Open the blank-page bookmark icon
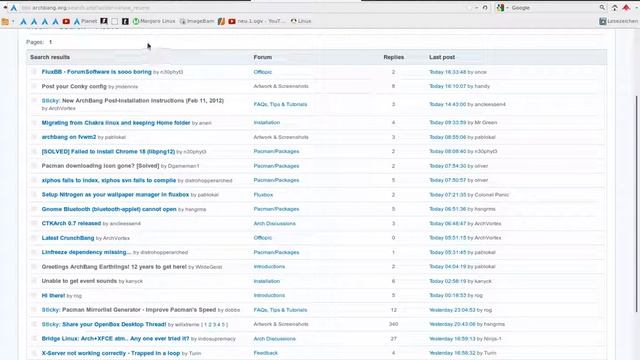The width and height of the screenshot is (640, 360). (x=115, y=21)
